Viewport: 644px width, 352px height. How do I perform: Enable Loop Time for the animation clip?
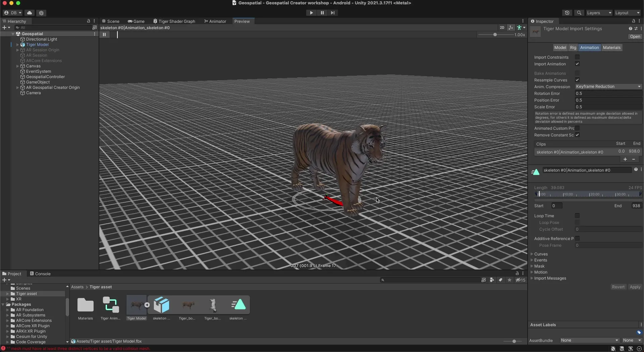[578, 216]
